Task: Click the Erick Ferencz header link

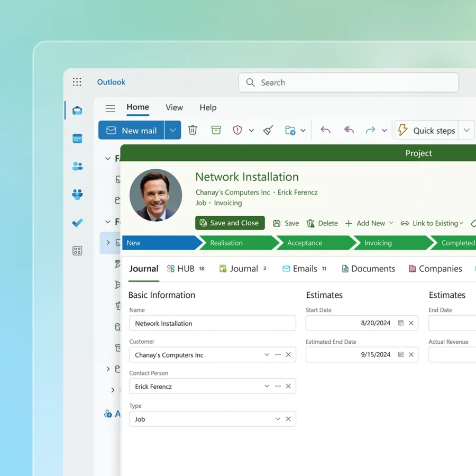Action: tap(297, 193)
